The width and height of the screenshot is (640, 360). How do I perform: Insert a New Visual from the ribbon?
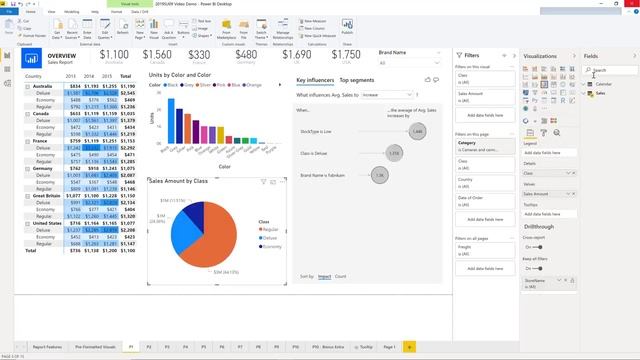point(154,29)
